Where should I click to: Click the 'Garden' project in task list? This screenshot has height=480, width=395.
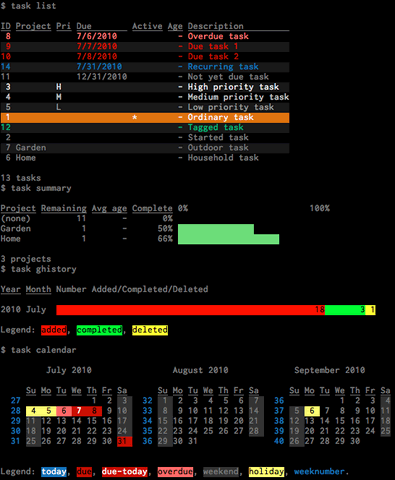[x=31, y=148]
